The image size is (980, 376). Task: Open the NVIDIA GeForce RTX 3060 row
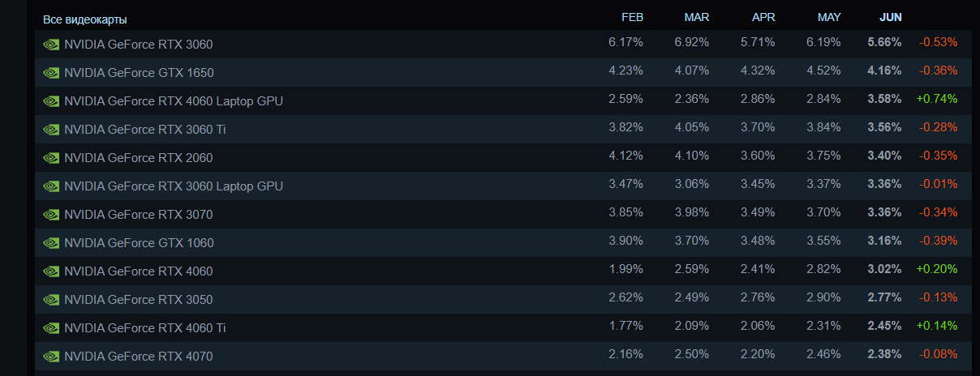point(138,45)
